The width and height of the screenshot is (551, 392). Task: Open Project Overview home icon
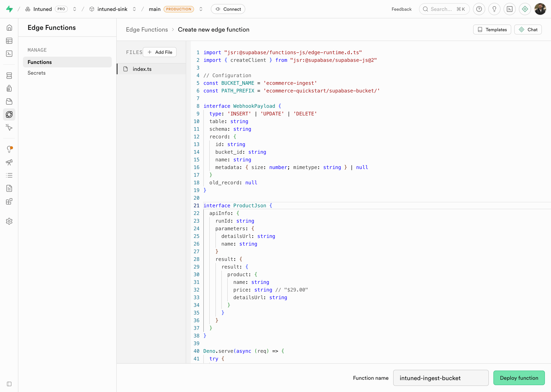pos(9,28)
